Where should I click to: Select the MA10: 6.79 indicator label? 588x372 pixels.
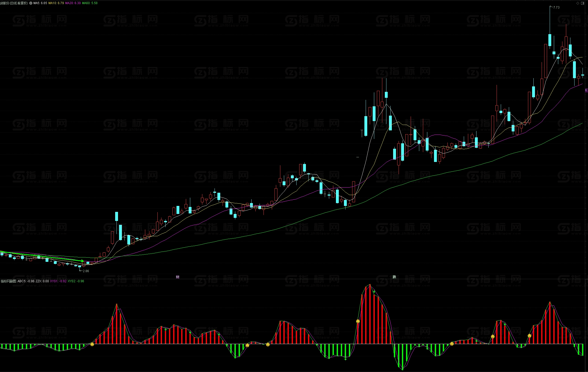pos(56,3)
